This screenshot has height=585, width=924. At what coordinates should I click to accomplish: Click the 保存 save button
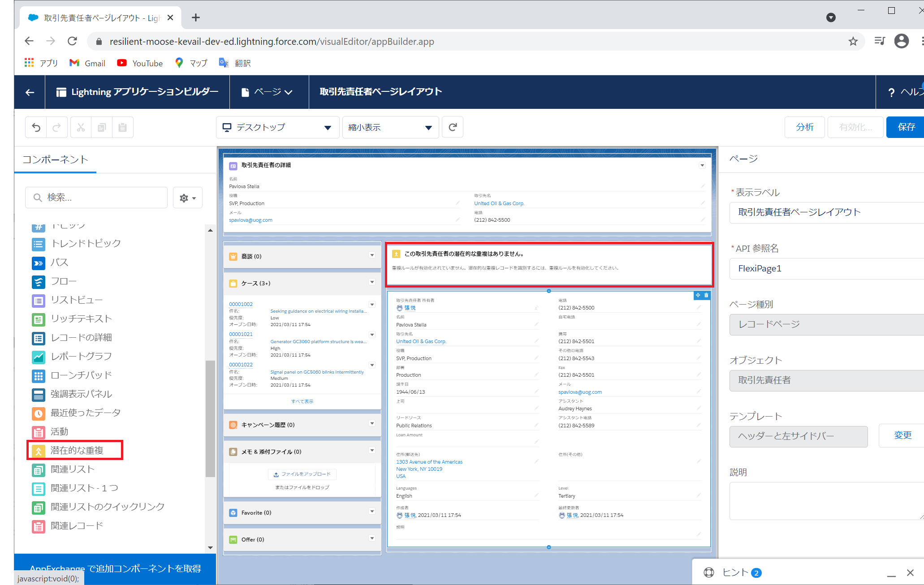coord(906,127)
